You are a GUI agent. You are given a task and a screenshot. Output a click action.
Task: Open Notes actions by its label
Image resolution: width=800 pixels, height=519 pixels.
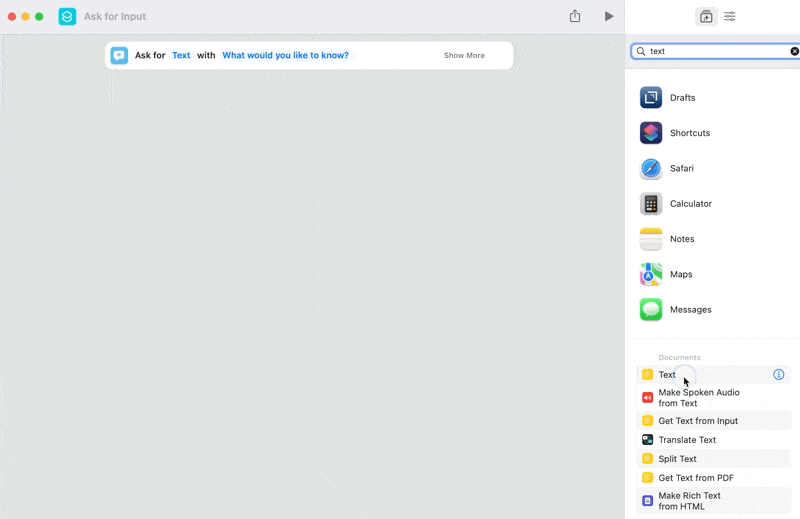tap(682, 239)
